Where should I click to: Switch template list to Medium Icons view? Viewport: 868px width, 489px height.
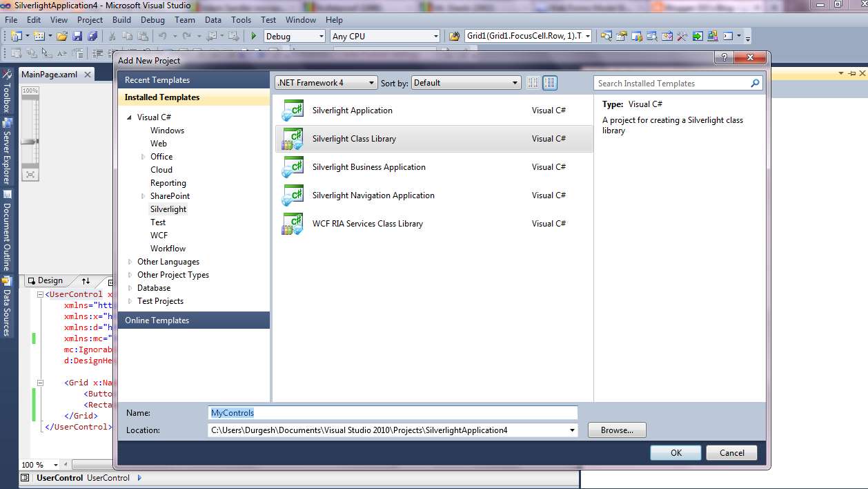point(550,83)
